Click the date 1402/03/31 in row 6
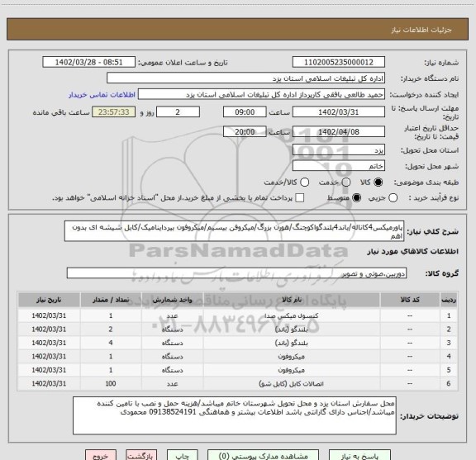The image size is (476, 460). [x=49, y=383]
